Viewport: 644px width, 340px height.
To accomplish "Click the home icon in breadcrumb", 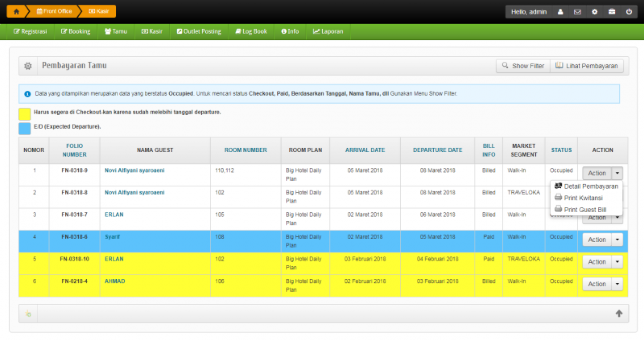I will pyautogui.click(x=17, y=12).
